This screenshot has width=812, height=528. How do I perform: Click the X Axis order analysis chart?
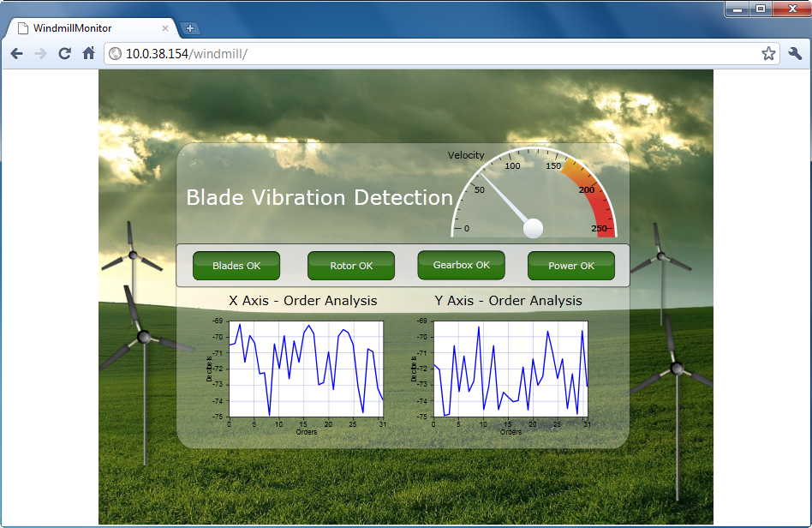point(305,369)
